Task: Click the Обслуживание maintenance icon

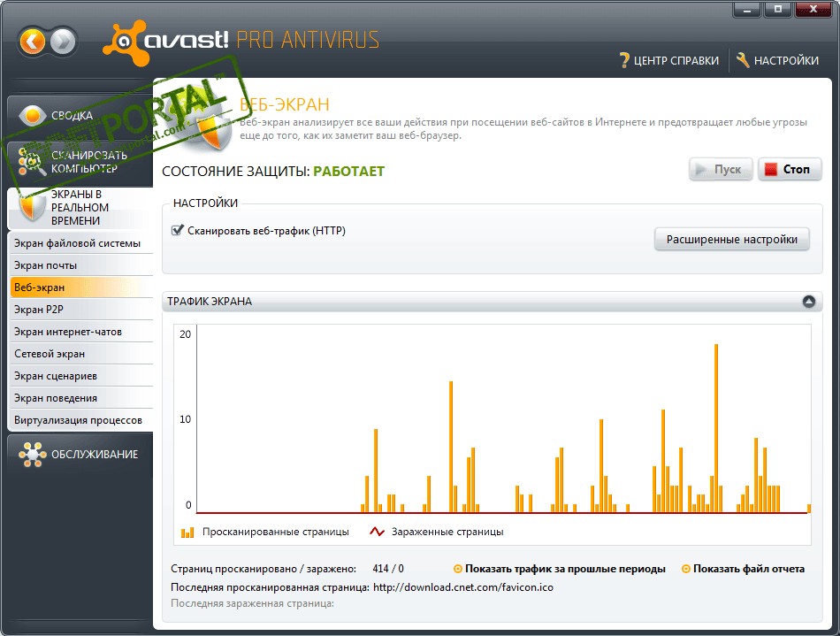Action: 32,455
